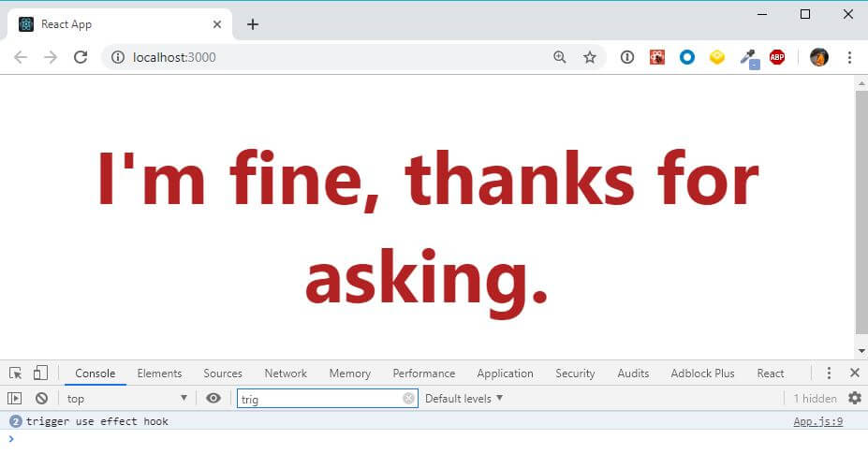Open a new browser tab
This screenshot has height=454, width=868.
point(253,24)
